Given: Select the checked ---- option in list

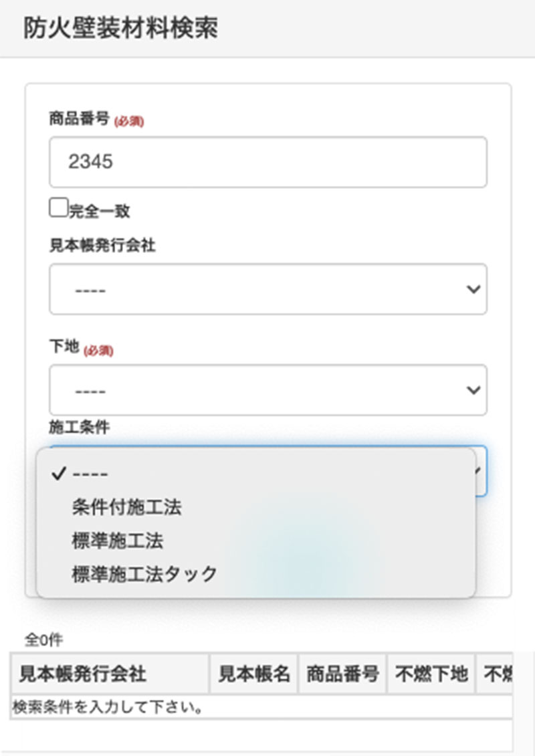Looking at the screenshot, I should click(x=90, y=474).
